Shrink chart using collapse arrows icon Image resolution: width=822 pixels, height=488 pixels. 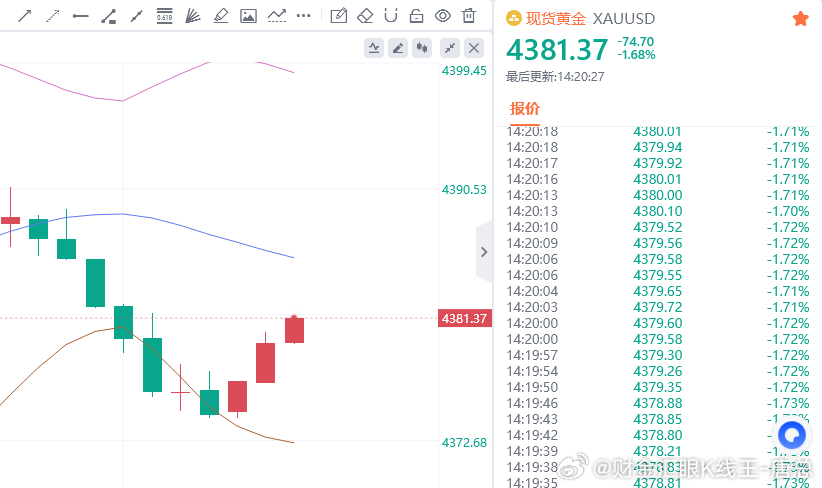point(450,48)
